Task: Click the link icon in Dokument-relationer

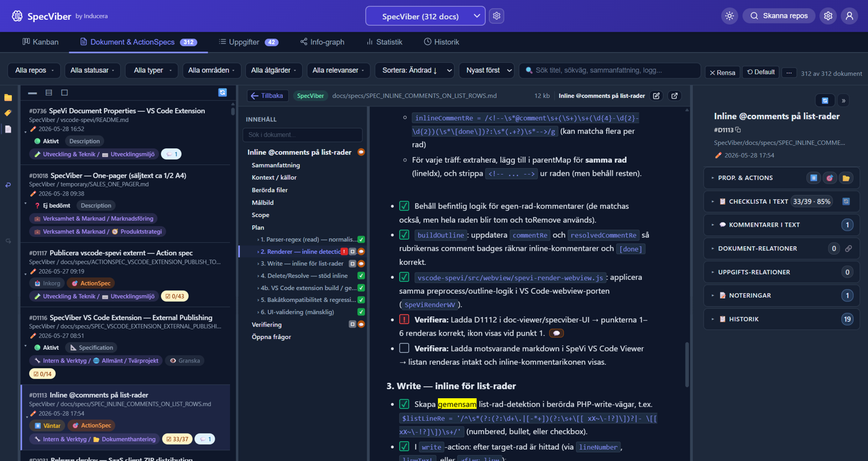Action: pyautogui.click(x=848, y=248)
